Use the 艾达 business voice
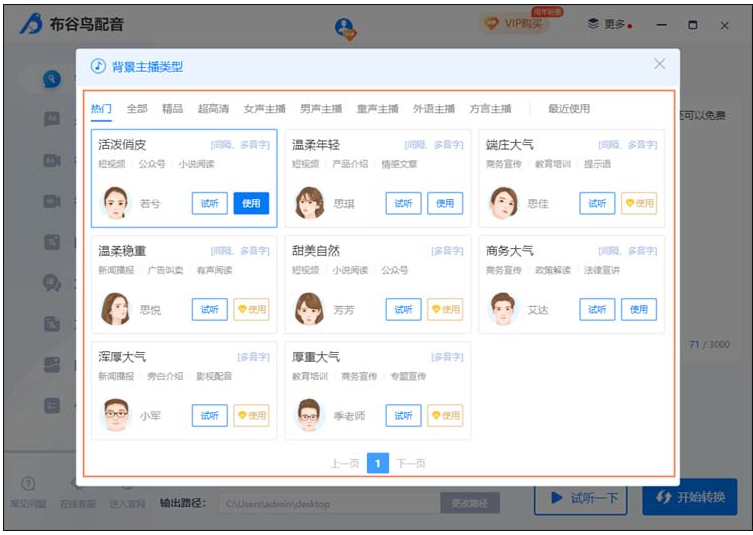The height and width of the screenshot is (535, 753). click(x=639, y=309)
